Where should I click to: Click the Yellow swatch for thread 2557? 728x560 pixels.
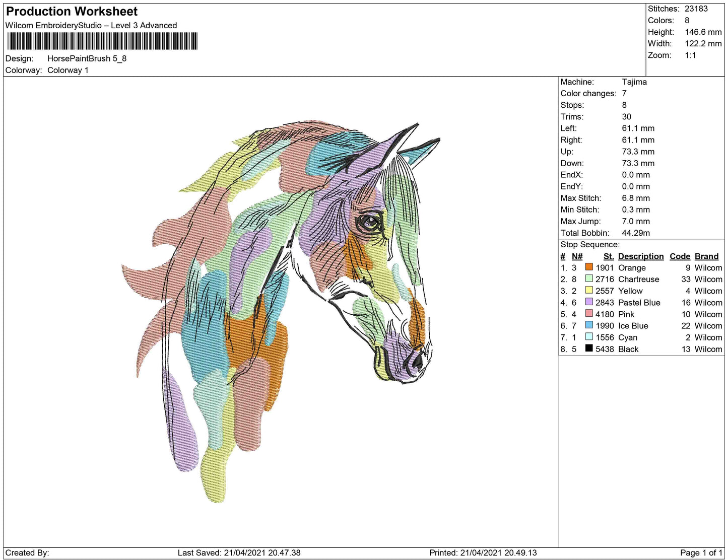588,291
